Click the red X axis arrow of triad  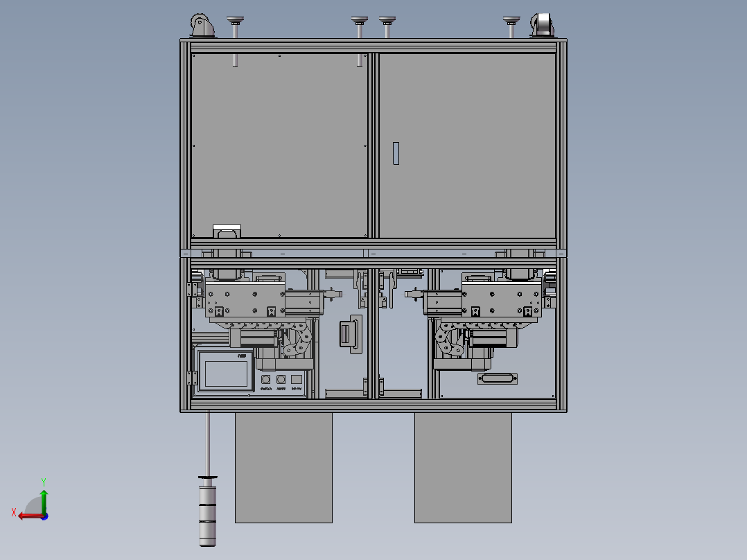point(30,516)
